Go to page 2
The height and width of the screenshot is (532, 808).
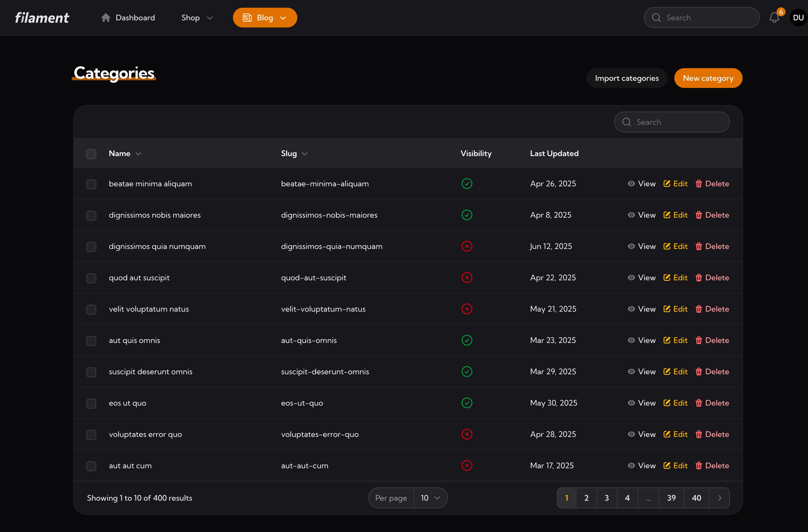pos(586,498)
